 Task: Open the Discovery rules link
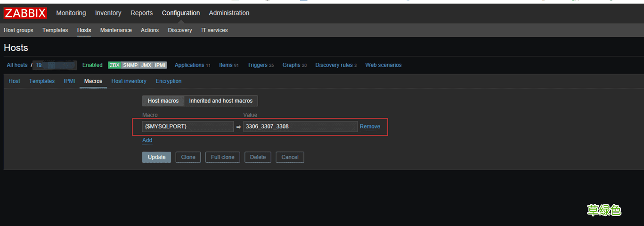pos(334,65)
